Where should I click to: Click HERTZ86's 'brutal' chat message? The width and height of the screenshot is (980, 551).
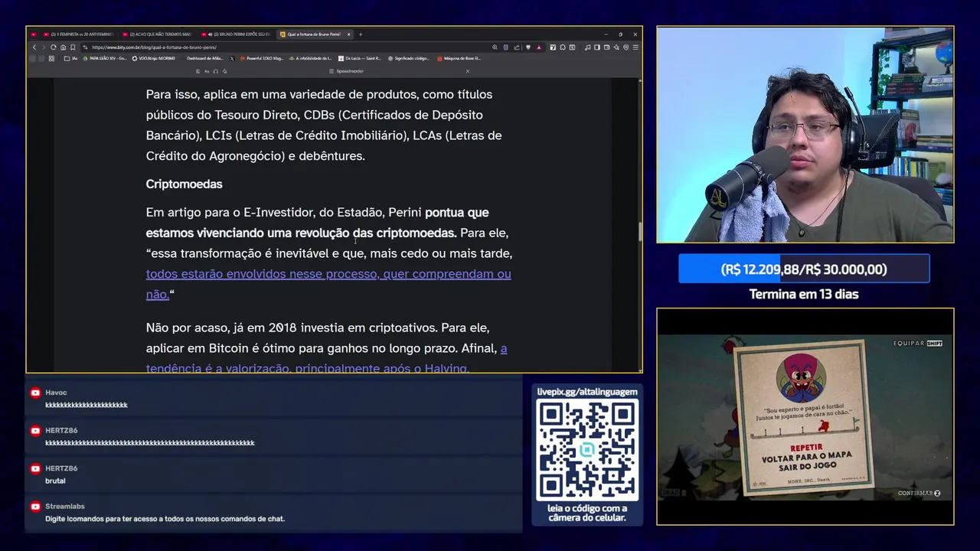click(x=55, y=481)
